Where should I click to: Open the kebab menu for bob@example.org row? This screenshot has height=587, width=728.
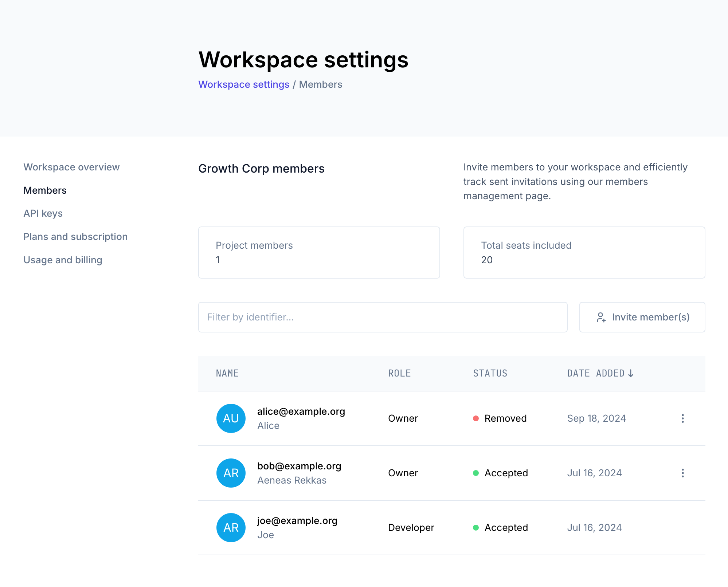pos(682,473)
